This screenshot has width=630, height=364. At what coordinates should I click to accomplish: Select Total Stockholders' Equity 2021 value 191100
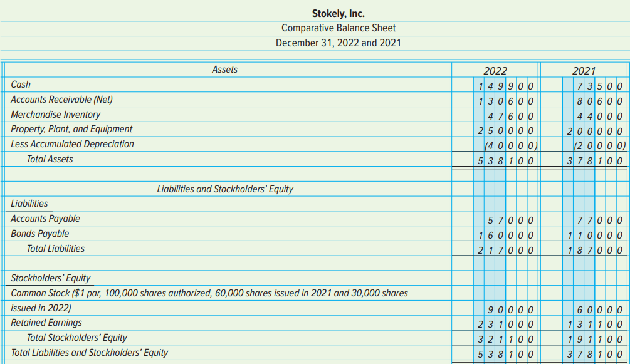tap(595, 340)
